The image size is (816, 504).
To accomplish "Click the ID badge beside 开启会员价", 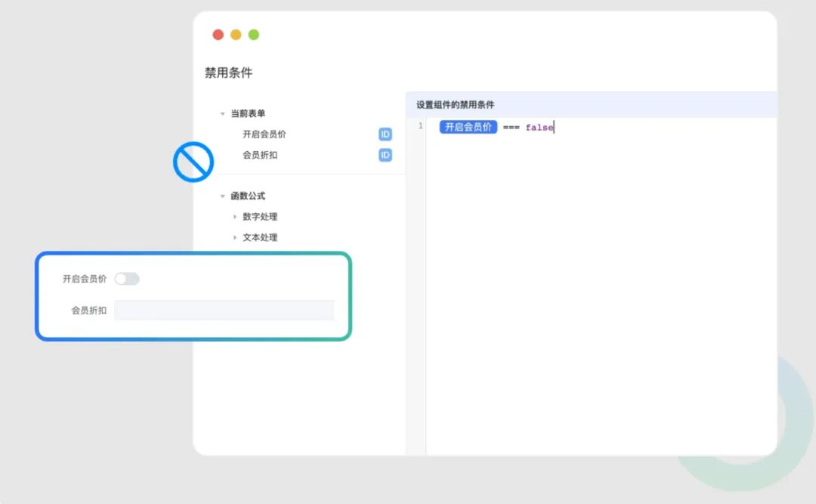I will [385, 135].
